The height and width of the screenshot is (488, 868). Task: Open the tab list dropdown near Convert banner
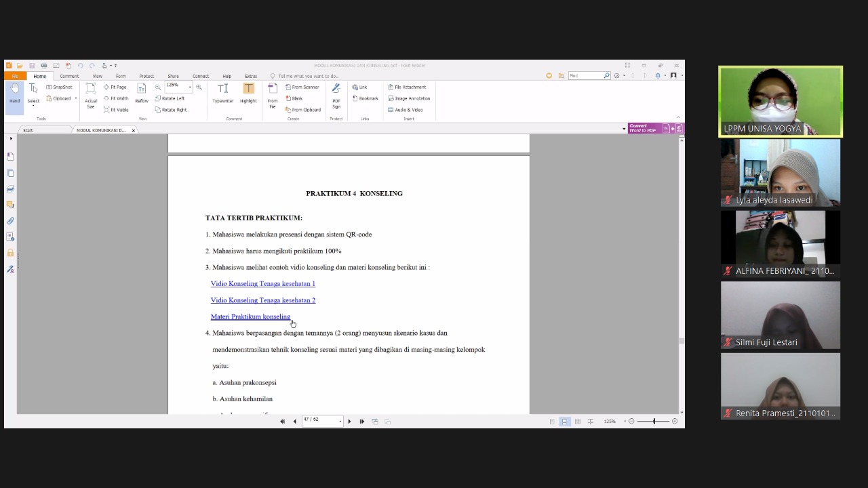pyautogui.click(x=624, y=129)
